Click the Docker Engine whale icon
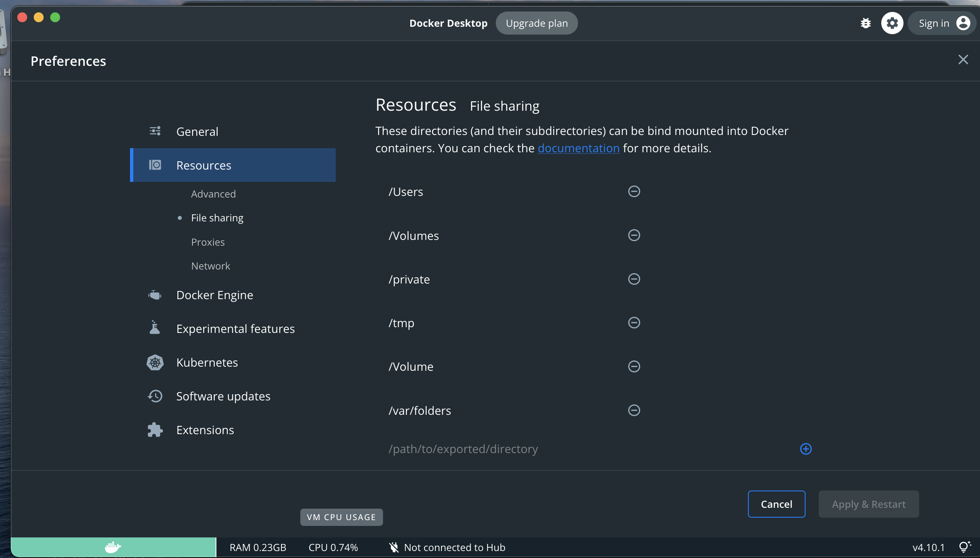This screenshot has height=558, width=980. coord(154,295)
